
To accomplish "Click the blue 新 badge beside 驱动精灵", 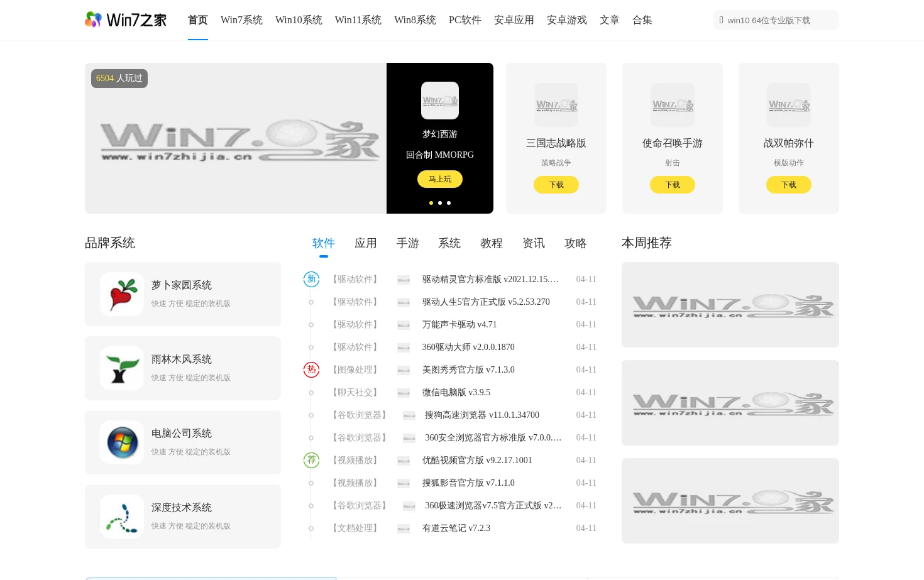I will coord(311,279).
